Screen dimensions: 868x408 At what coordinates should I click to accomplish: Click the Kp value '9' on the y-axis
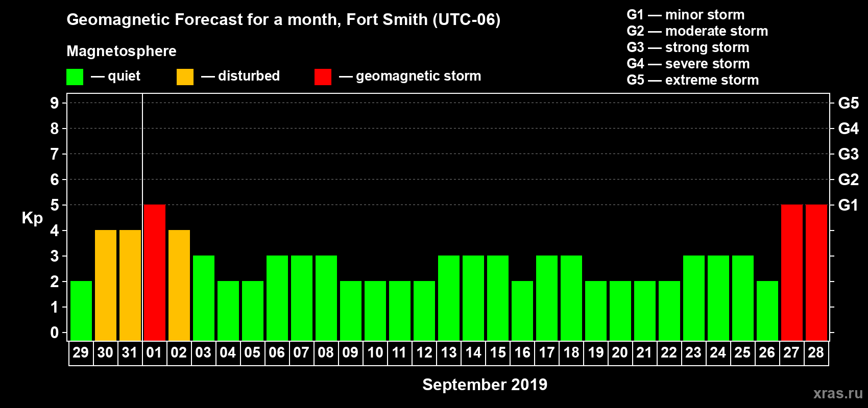[x=55, y=103]
